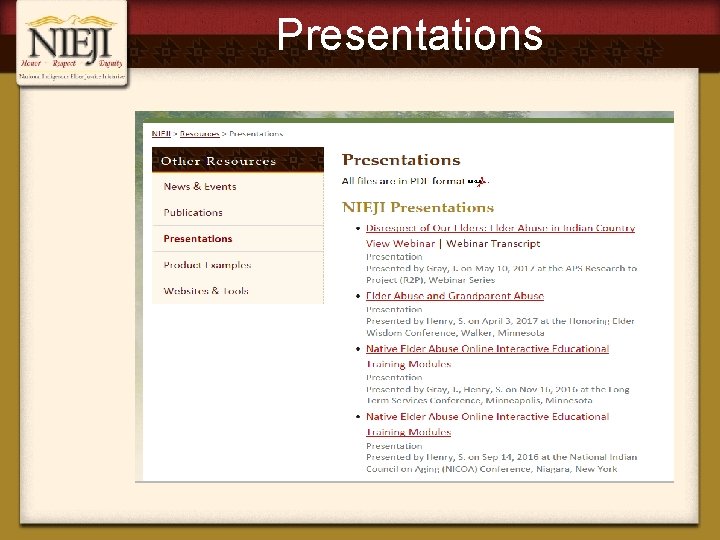Click 'Wisdom Conference, Walker, Minnesota' text
The image size is (720, 540).
[455, 332]
